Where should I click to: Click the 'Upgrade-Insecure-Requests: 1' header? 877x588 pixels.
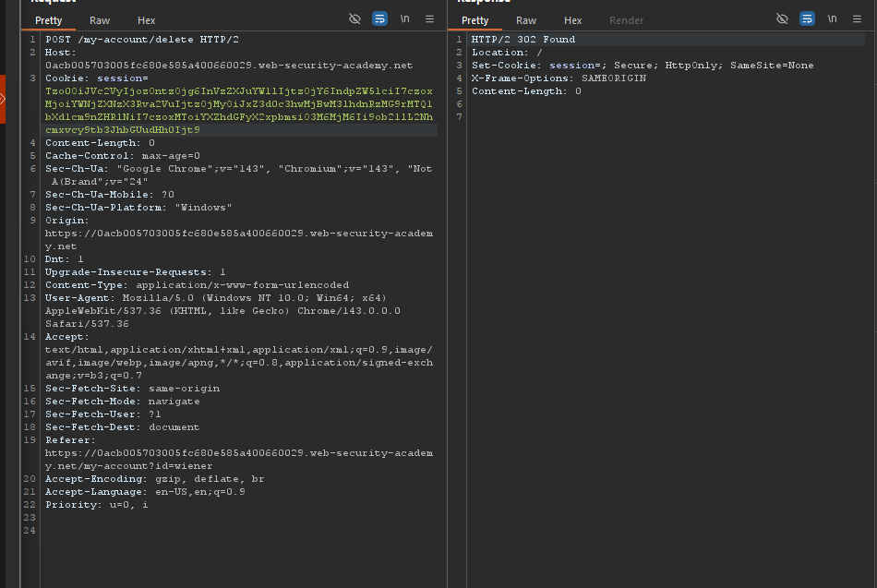point(136,272)
